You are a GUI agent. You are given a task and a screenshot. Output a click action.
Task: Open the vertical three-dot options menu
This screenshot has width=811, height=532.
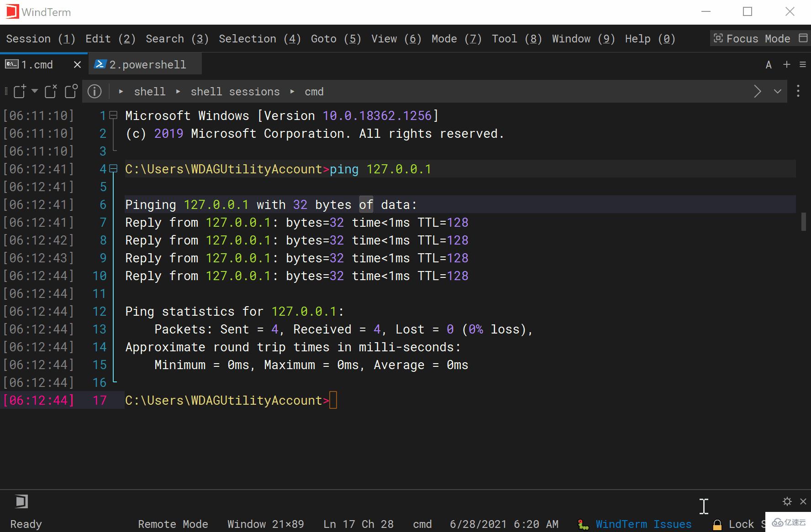[798, 91]
